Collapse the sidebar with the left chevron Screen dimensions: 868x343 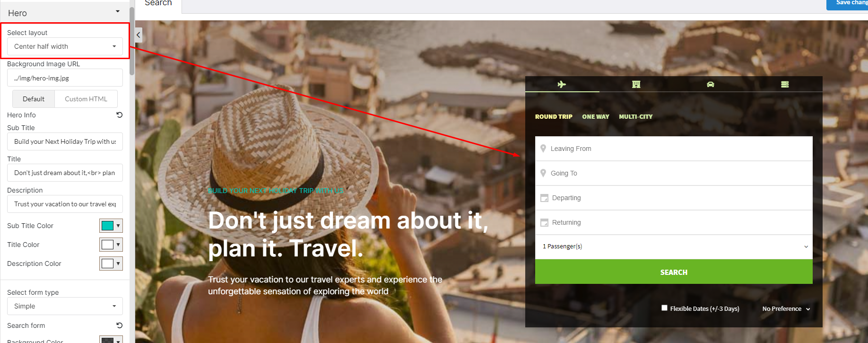139,35
